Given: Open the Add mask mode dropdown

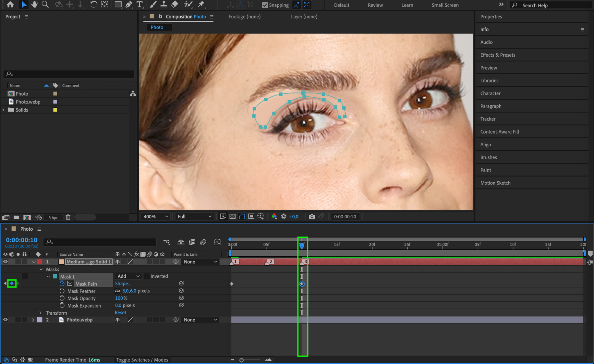Looking at the screenshot, I should [128, 276].
